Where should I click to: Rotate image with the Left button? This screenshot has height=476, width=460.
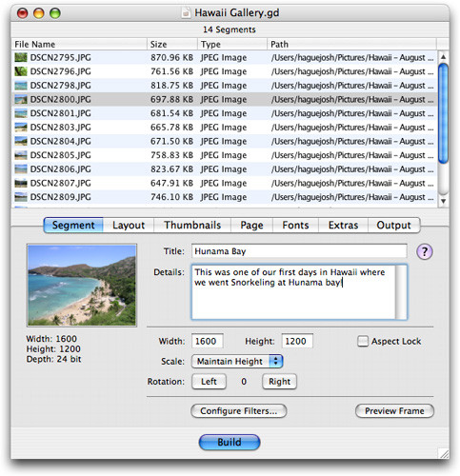tap(209, 382)
